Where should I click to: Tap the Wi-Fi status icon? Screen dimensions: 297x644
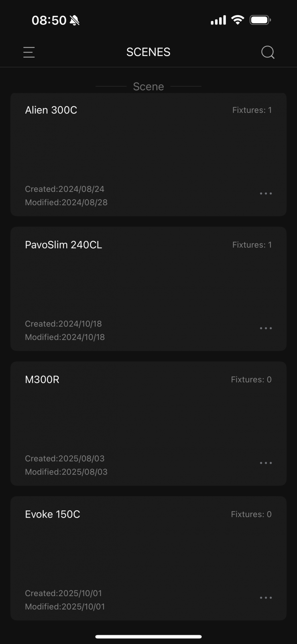238,20
